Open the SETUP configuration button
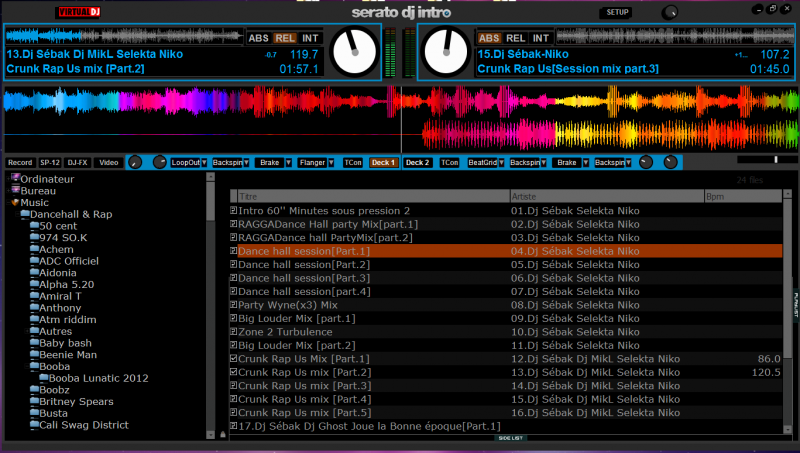This screenshot has height=453, width=800. click(x=615, y=12)
